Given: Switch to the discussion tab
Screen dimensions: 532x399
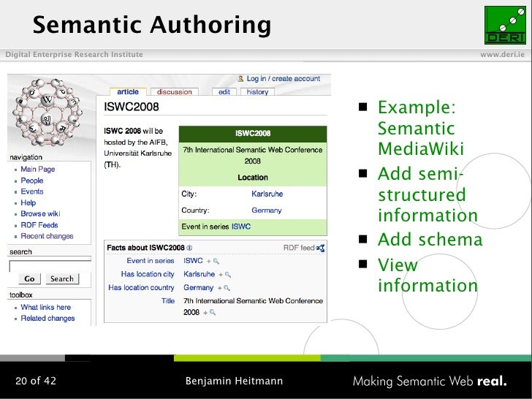Looking at the screenshot, I should [x=175, y=92].
